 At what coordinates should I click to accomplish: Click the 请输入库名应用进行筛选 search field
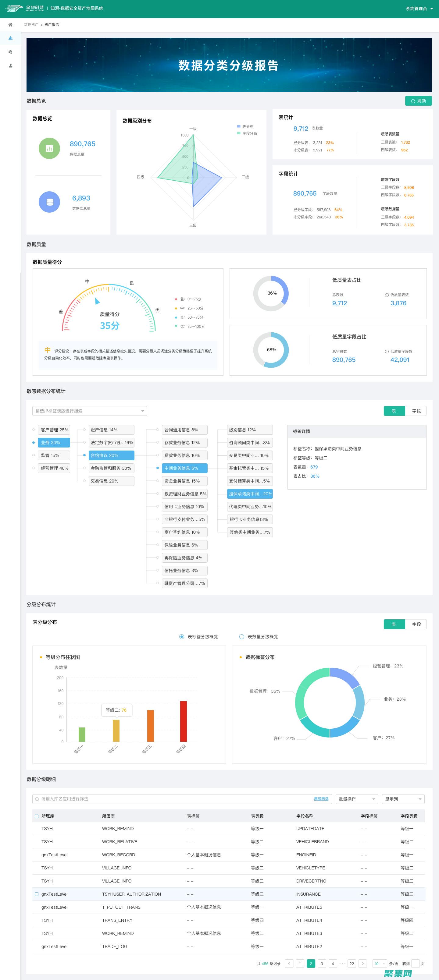tap(171, 799)
